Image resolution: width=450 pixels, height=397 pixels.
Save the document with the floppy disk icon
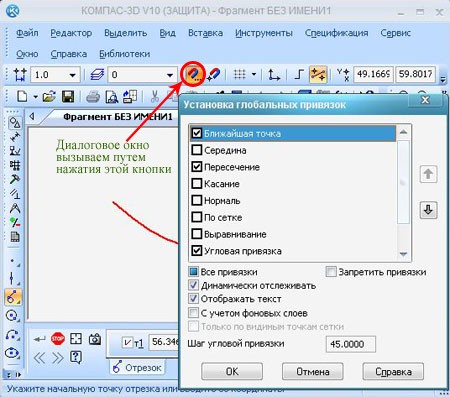pyautogui.click(x=68, y=97)
